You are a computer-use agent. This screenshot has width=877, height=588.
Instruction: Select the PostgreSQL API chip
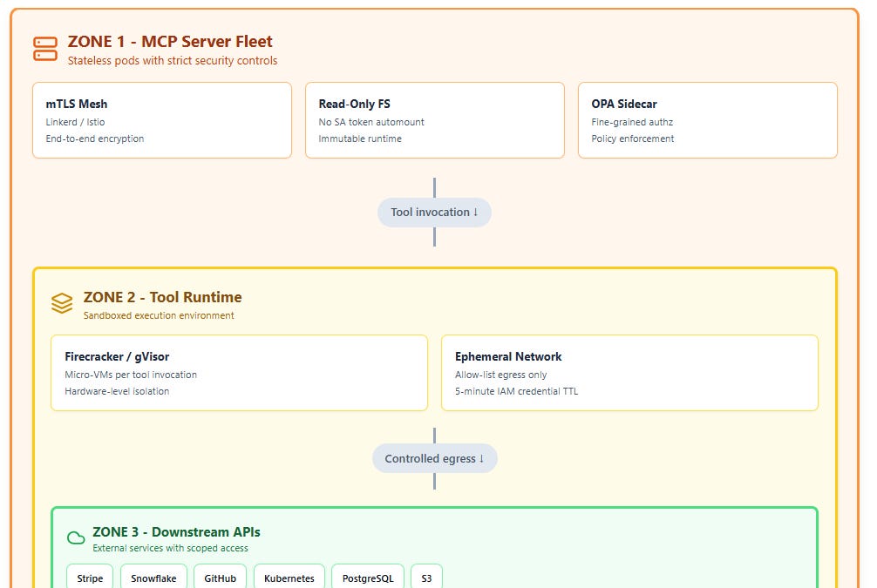368,578
